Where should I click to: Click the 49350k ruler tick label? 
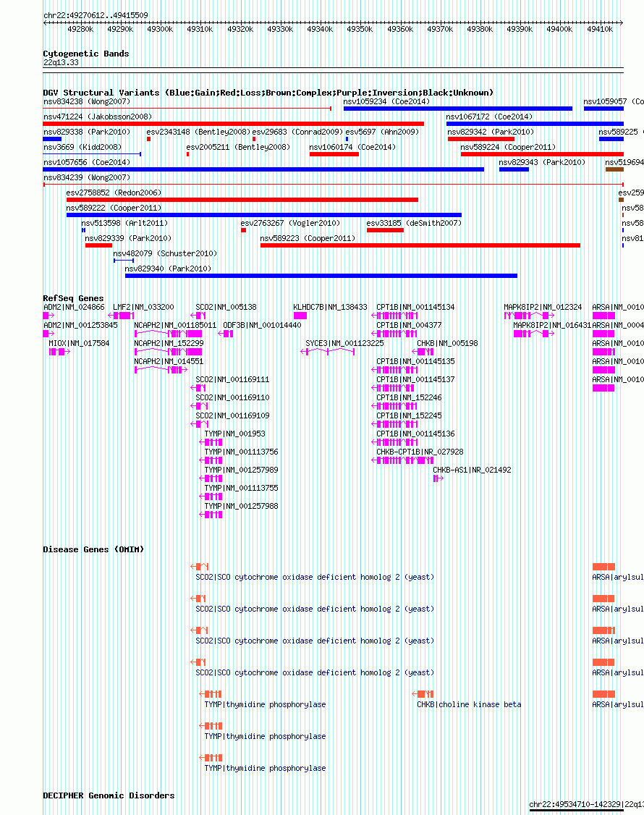tap(360, 29)
